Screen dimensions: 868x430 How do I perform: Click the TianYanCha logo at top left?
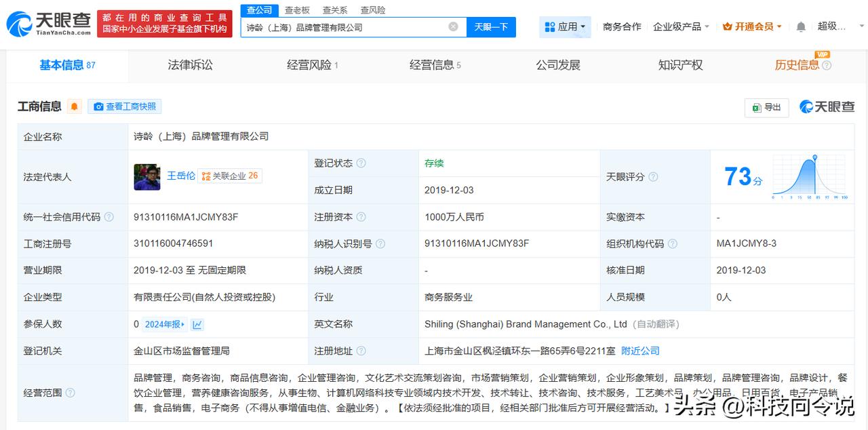click(x=49, y=24)
